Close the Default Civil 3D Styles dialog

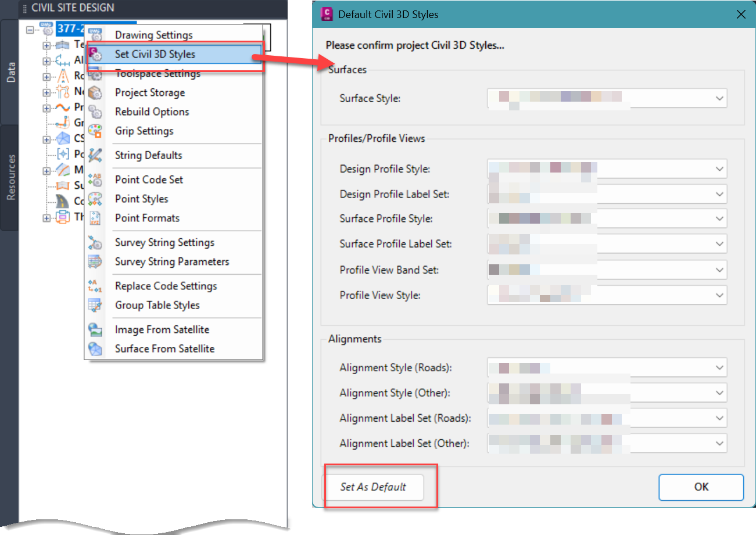coord(741,15)
